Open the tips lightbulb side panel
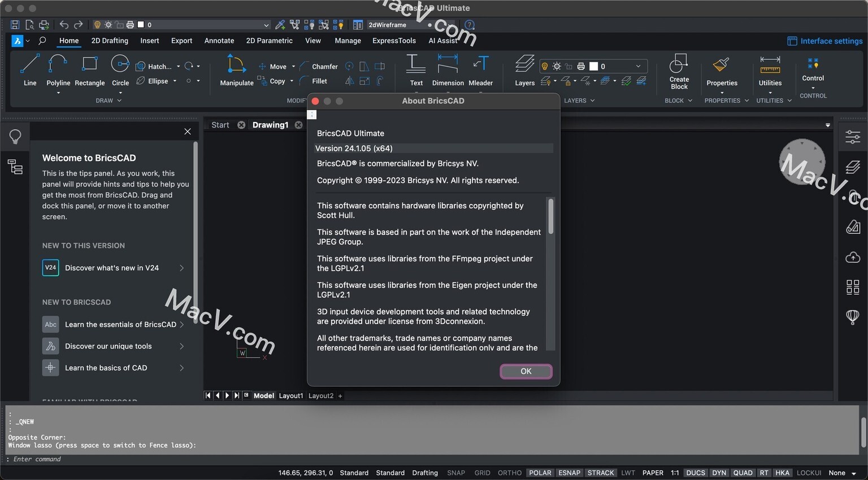This screenshot has height=480, width=868. 15,137
